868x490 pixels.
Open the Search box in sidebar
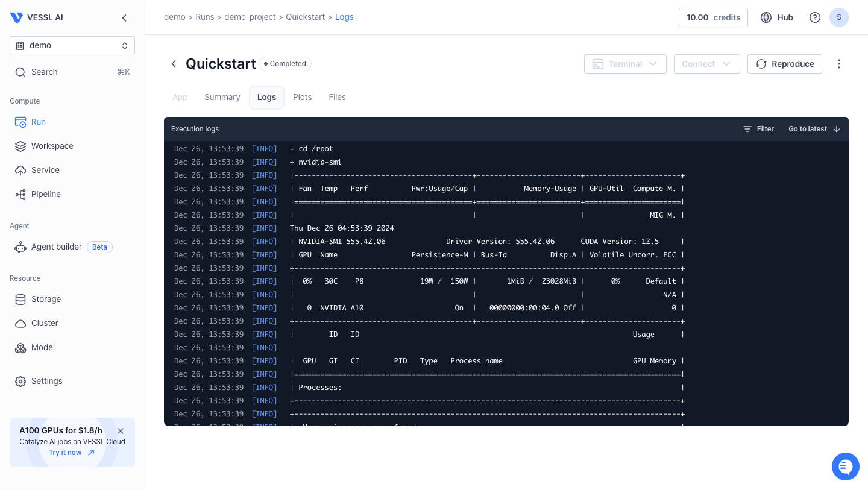point(72,72)
